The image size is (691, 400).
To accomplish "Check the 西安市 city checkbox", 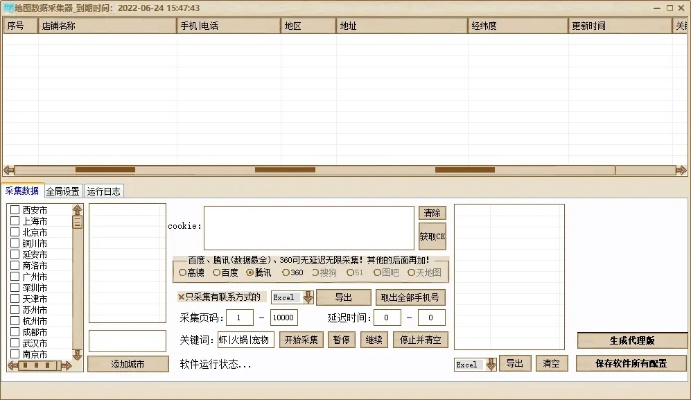I will click(x=15, y=211).
